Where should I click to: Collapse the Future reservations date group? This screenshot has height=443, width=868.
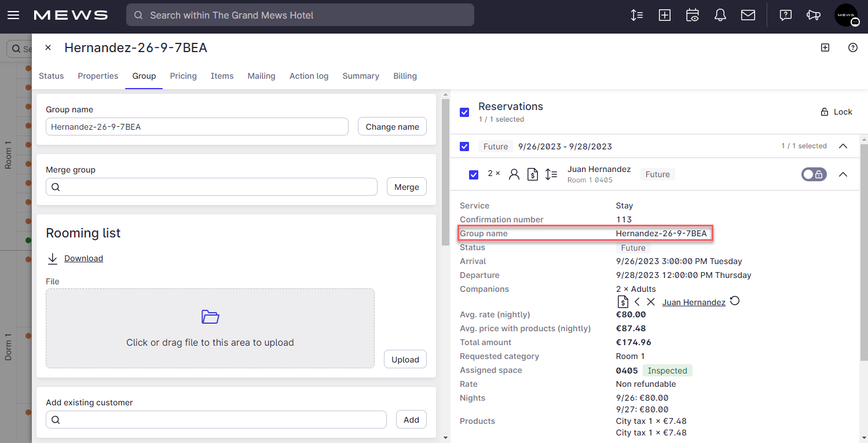tap(843, 147)
